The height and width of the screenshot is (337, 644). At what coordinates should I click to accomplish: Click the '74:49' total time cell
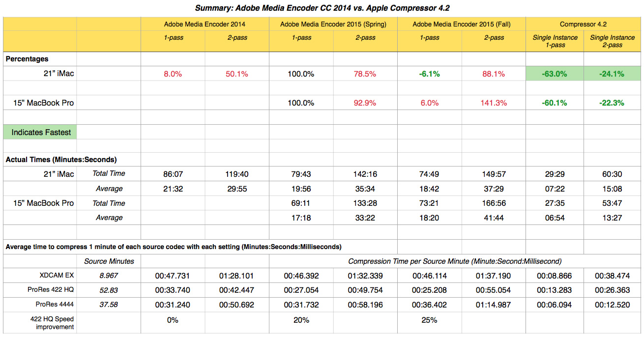point(429,174)
